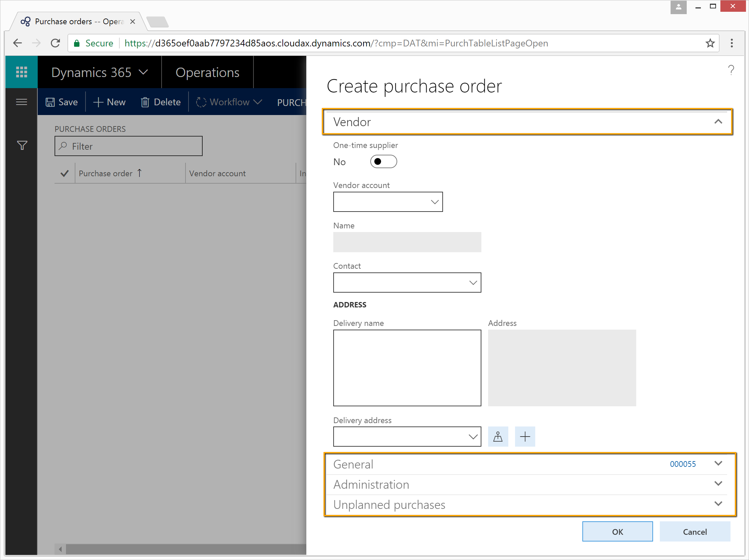The image size is (749, 560).
Task: Reload the page in browser
Action: tap(56, 43)
